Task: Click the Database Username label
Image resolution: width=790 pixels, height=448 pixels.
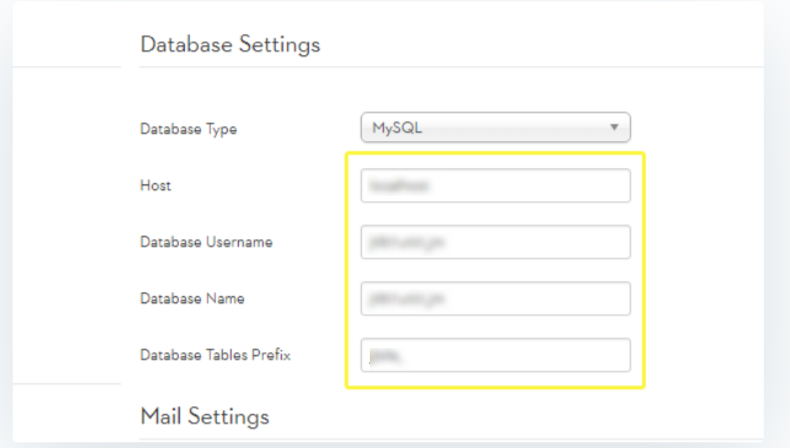Action: 206,242
